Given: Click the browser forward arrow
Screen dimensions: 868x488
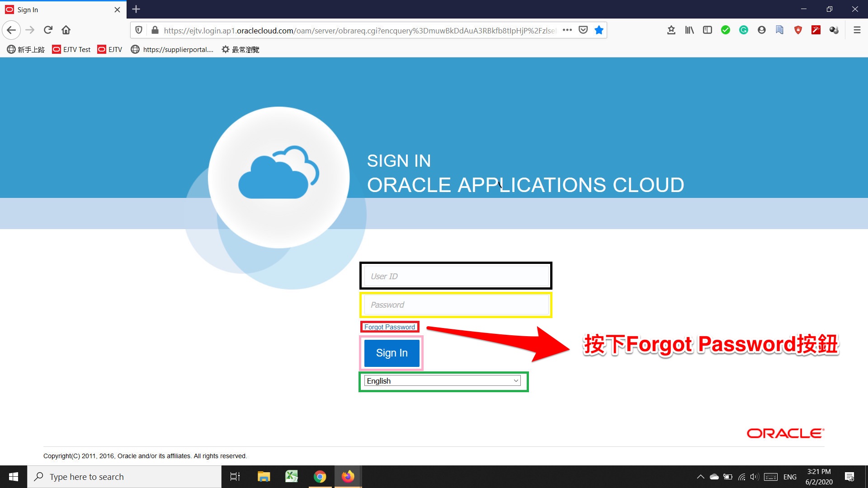Looking at the screenshot, I should (30, 30).
